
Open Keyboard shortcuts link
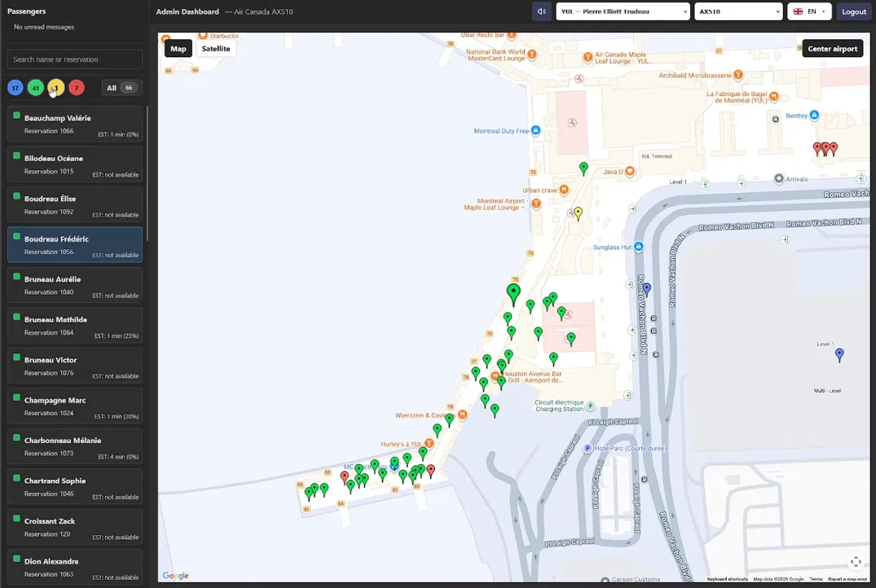[x=727, y=579]
